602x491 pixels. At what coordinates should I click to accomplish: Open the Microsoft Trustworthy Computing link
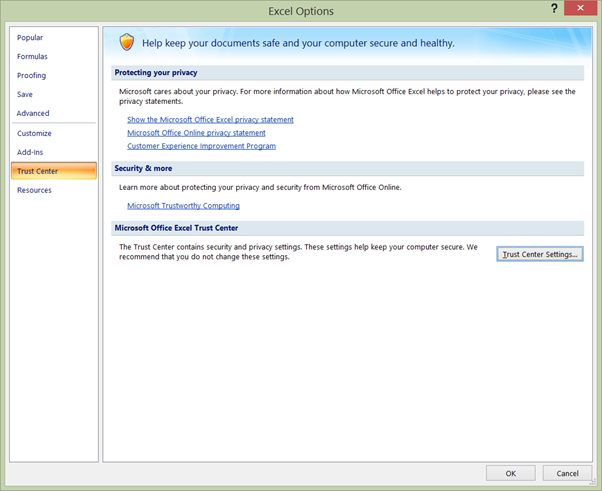(184, 206)
